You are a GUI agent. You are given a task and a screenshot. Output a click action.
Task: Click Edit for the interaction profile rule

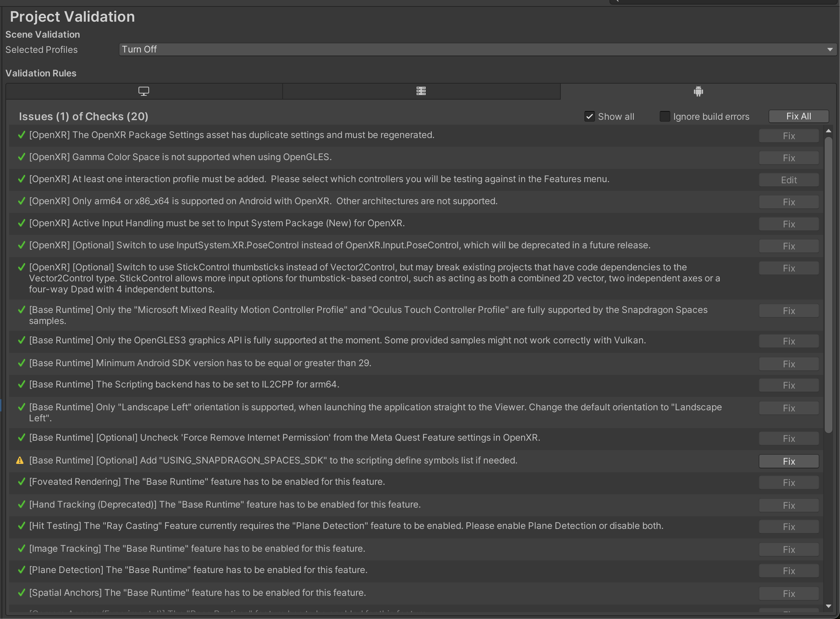coord(789,180)
